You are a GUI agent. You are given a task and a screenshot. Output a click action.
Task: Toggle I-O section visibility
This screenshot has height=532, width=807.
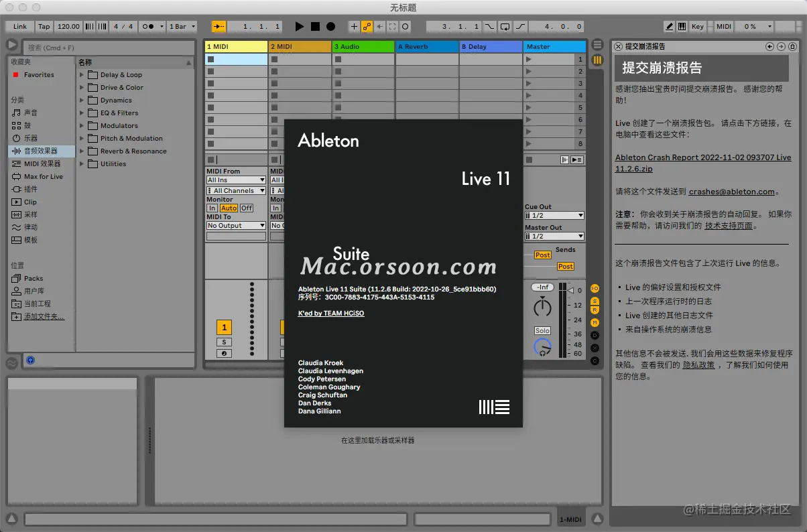595,288
